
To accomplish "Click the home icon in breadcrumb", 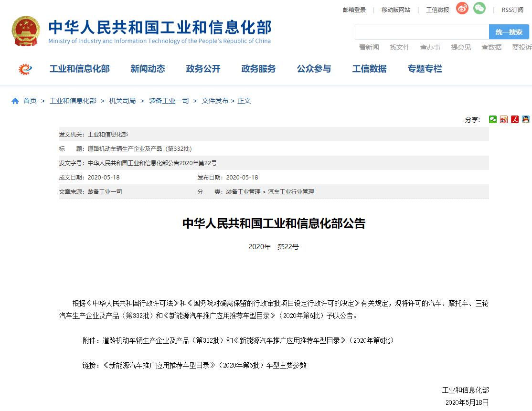I will coord(15,101).
